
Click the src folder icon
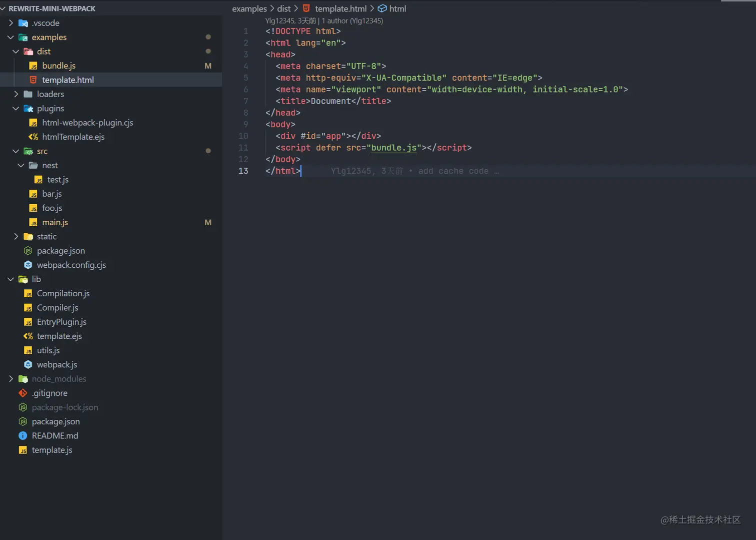[x=28, y=151]
